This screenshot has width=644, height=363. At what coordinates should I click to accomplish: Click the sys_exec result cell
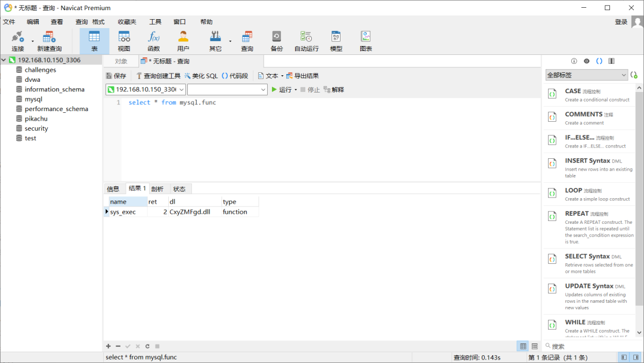pos(128,212)
